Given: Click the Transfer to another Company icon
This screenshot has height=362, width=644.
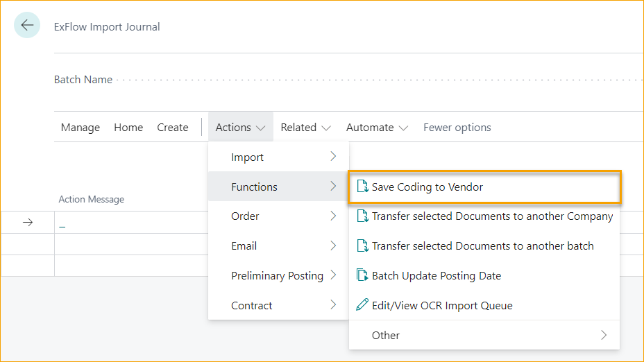Looking at the screenshot, I should pos(362,216).
